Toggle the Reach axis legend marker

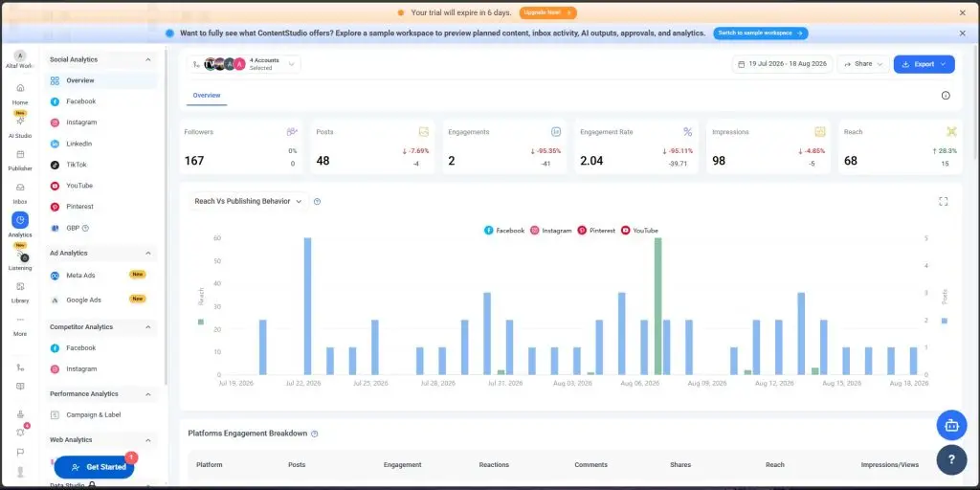201,322
